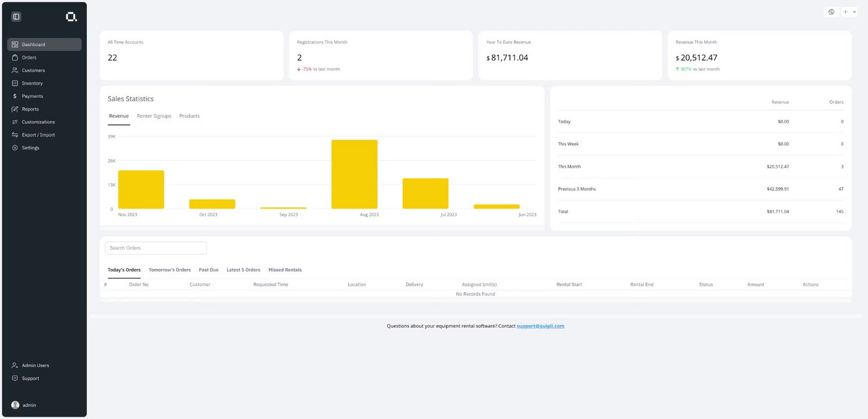Click the Jul 2023 revenue bar

[426, 193]
